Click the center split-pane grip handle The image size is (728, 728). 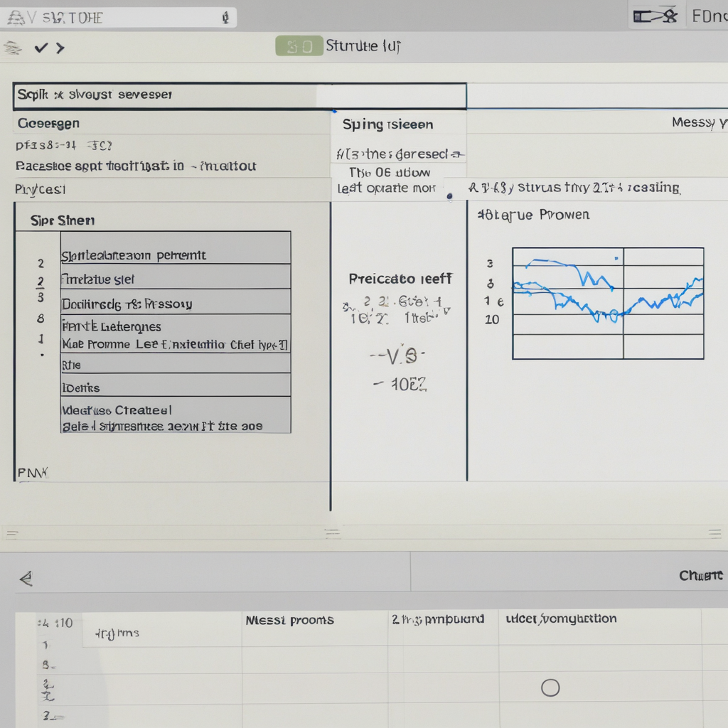pos(333,533)
